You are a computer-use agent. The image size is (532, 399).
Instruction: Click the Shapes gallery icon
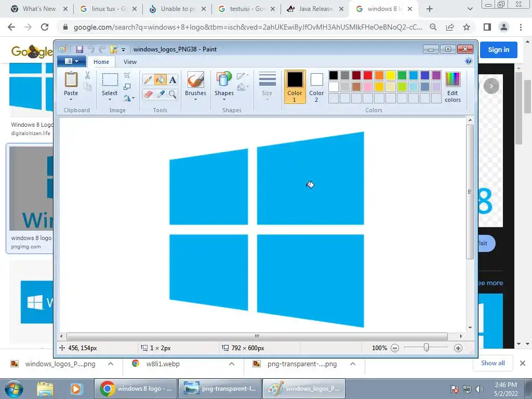click(x=224, y=79)
